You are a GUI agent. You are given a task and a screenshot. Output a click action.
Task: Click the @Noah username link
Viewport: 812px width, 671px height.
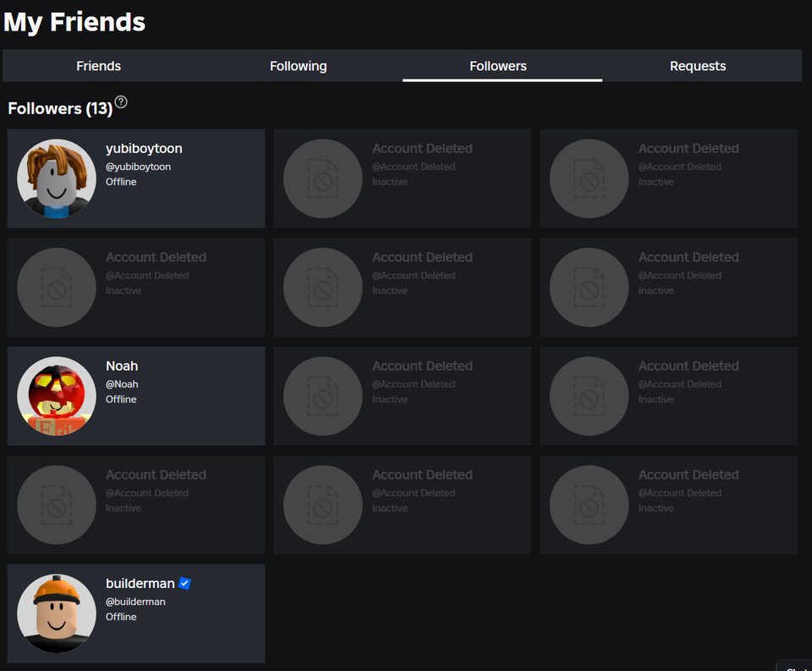pos(122,384)
